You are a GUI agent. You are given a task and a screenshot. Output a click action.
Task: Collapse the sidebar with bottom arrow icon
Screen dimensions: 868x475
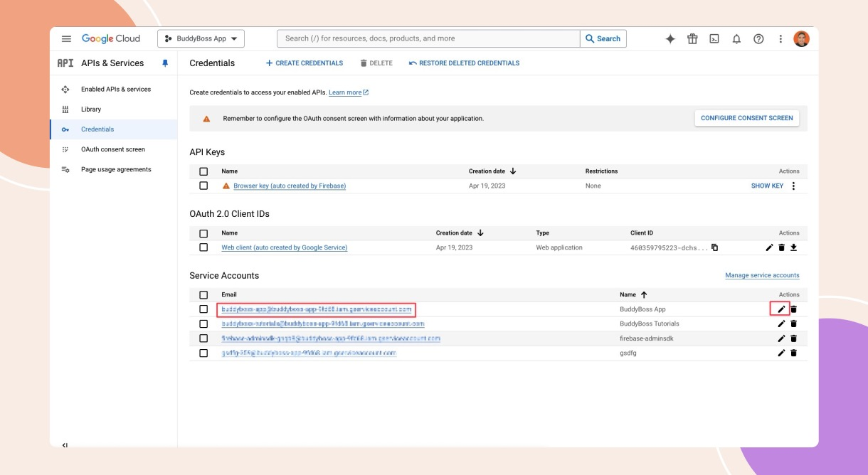65,445
